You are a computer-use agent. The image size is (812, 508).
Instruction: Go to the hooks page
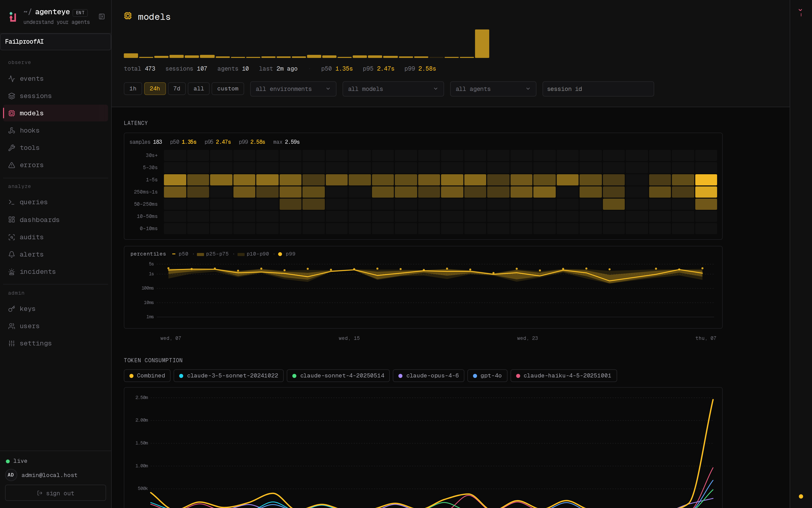click(55, 130)
